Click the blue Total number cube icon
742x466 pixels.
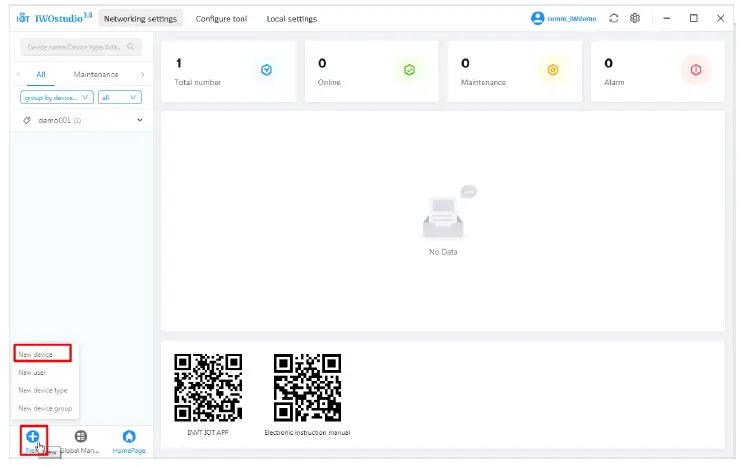coord(266,70)
